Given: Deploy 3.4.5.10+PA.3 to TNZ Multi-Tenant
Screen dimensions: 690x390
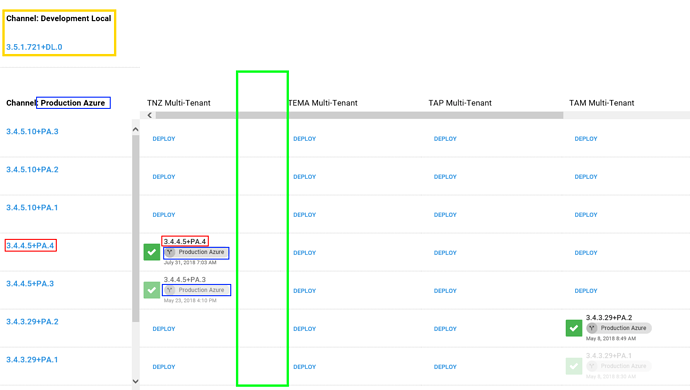Looking at the screenshot, I should [164, 139].
